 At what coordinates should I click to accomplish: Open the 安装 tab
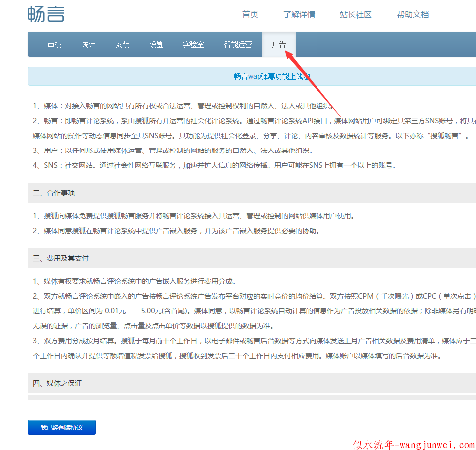pos(122,45)
